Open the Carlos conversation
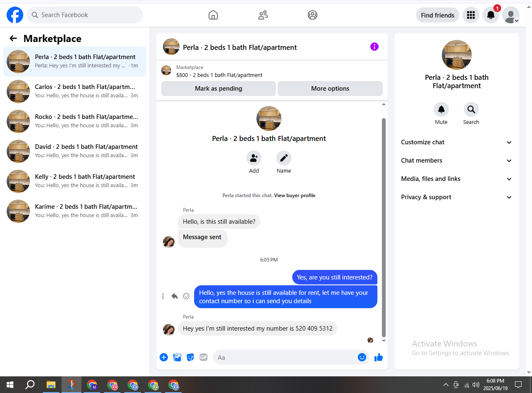This screenshot has width=532, height=393. (x=75, y=91)
